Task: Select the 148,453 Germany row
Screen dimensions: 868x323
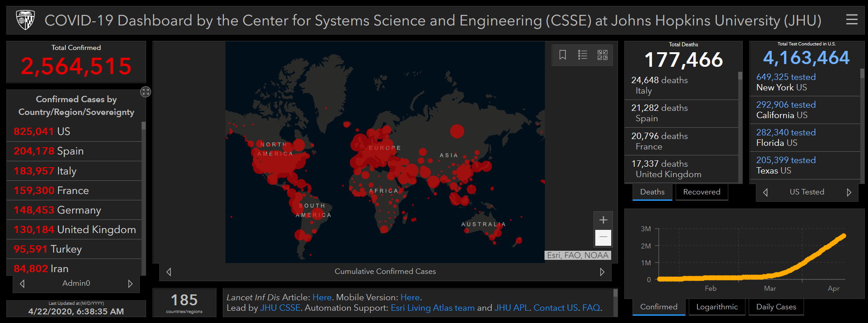Action: tap(74, 210)
